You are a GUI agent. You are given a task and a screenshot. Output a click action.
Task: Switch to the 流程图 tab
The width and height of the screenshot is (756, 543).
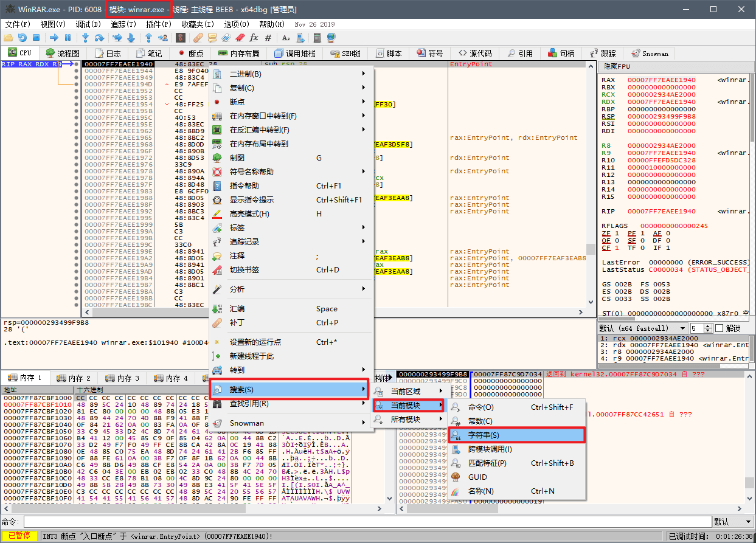(63, 54)
